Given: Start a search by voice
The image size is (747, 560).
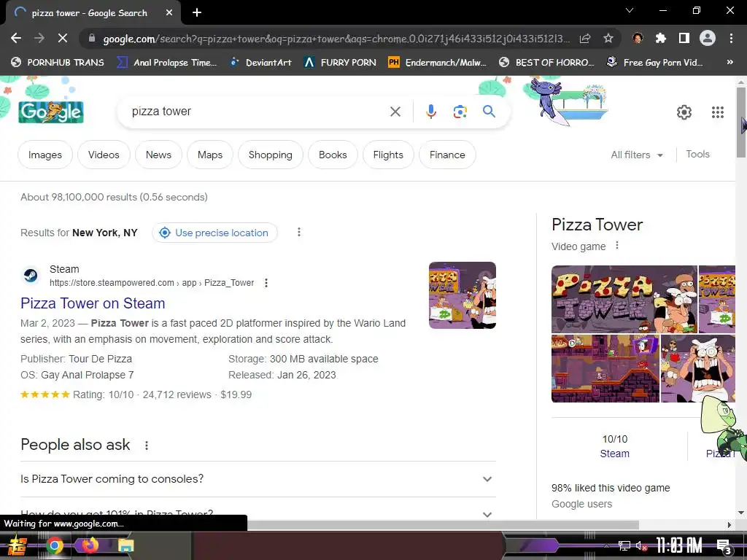Looking at the screenshot, I should click(430, 112).
